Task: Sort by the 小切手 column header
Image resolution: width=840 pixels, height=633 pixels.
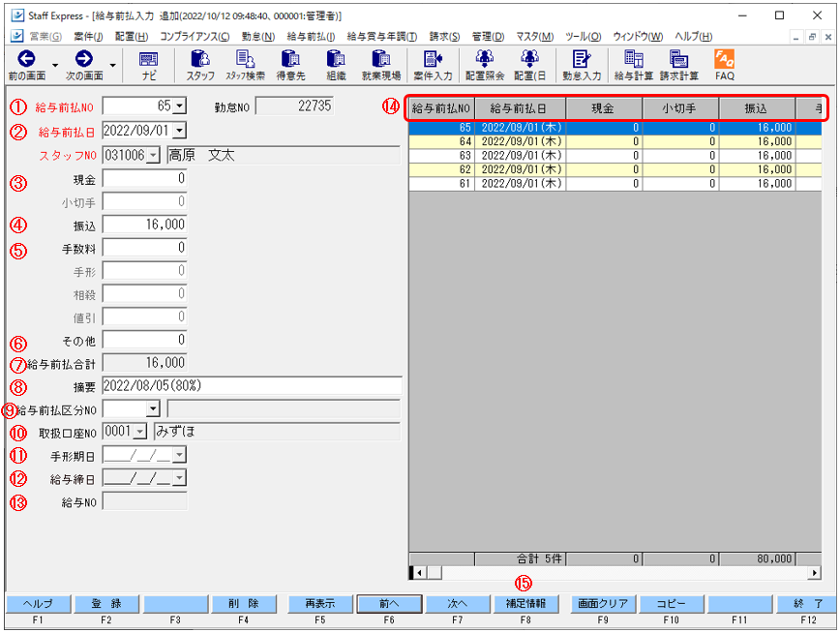Action: [680, 108]
